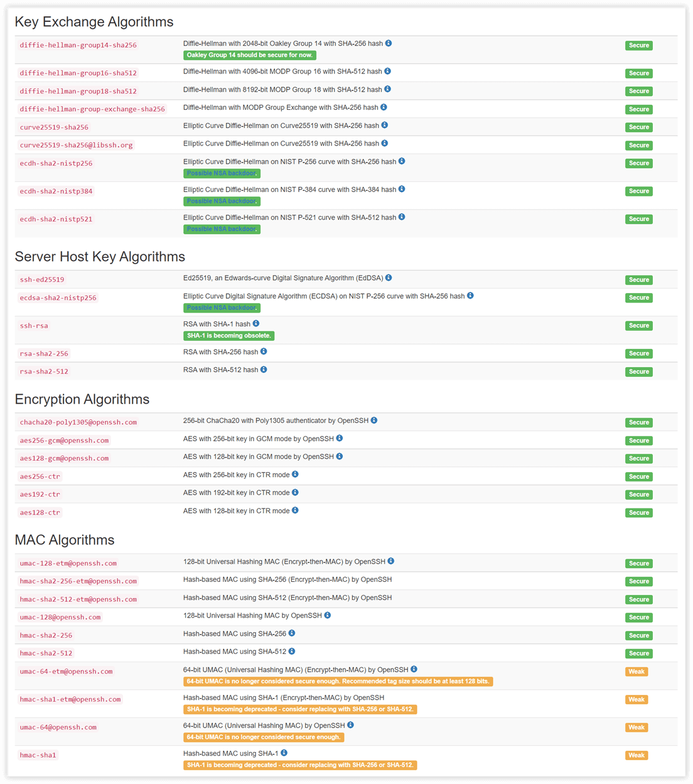Click Secure badge in aes256-ctr row
The image size is (693, 784).
tap(639, 476)
